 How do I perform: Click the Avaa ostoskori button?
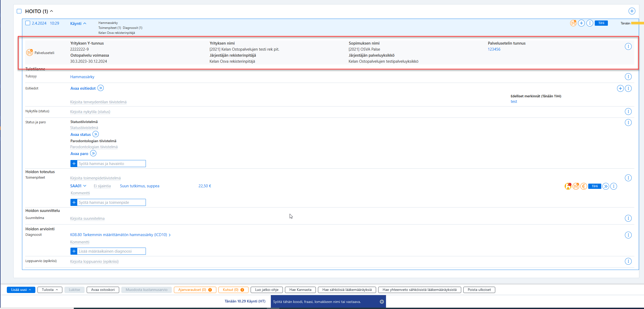(x=103, y=290)
